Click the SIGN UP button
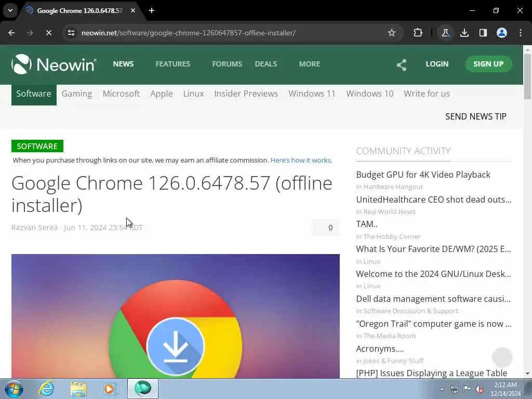 (x=488, y=64)
